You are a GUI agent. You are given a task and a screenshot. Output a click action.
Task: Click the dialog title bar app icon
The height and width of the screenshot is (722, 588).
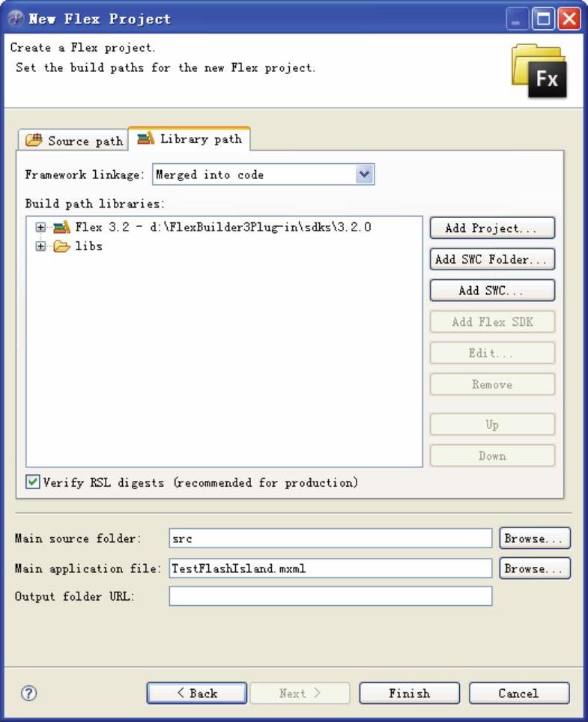[16, 18]
